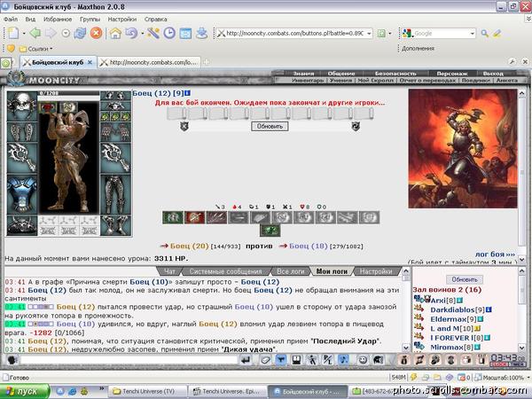The height and width of the screenshot is (399, 532).
Task: Click the highlighter pencil icon
Action: (x=497, y=34)
